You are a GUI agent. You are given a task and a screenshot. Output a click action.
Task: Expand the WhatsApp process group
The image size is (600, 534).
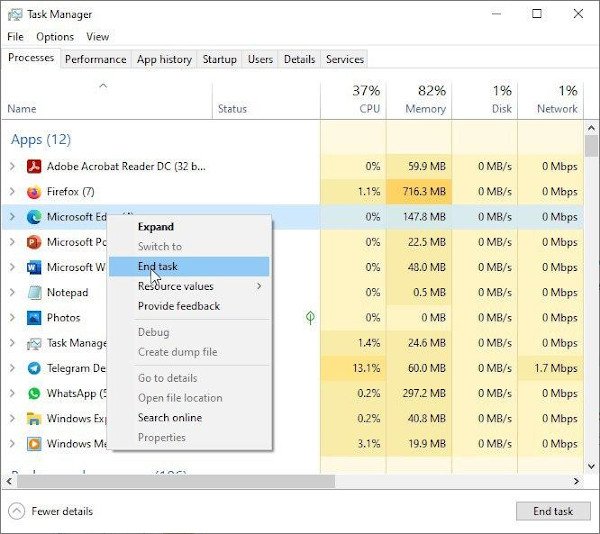tap(12, 393)
